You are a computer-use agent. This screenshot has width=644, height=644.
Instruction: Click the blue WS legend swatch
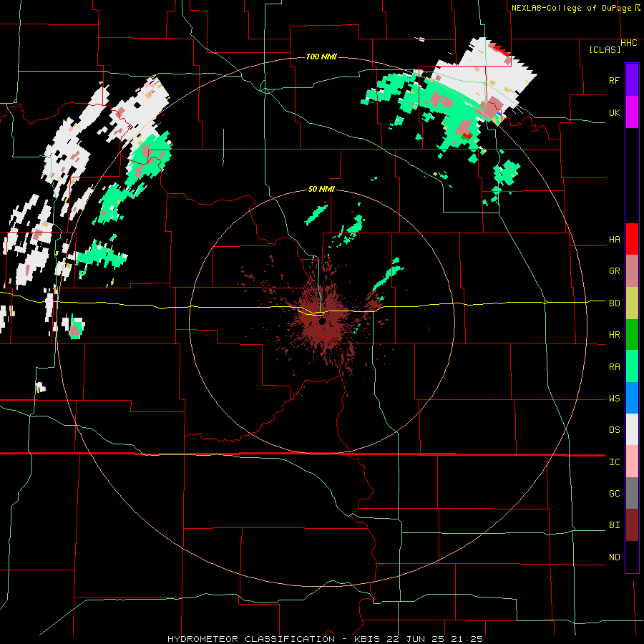(632, 398)
